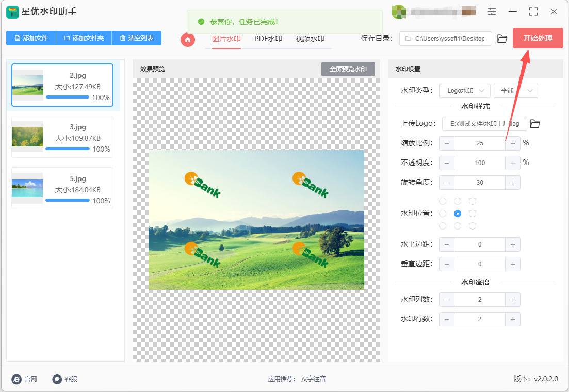The height and width of the screenshot is (392, 569).
Task: Switch to 图片水印 tab
Action: tap(226, 39)
